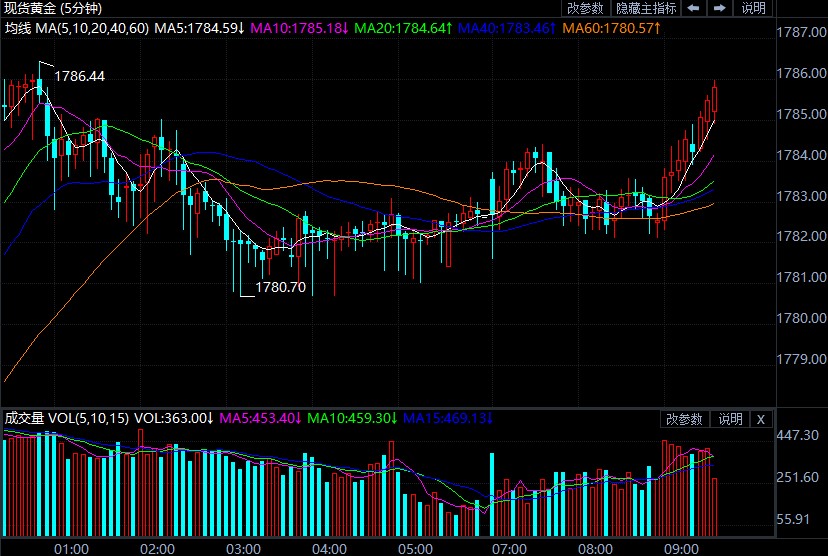Click the latest red candlestick at chart's right end
The height and width of the screenshot is (556, 828).
(714, 100)
